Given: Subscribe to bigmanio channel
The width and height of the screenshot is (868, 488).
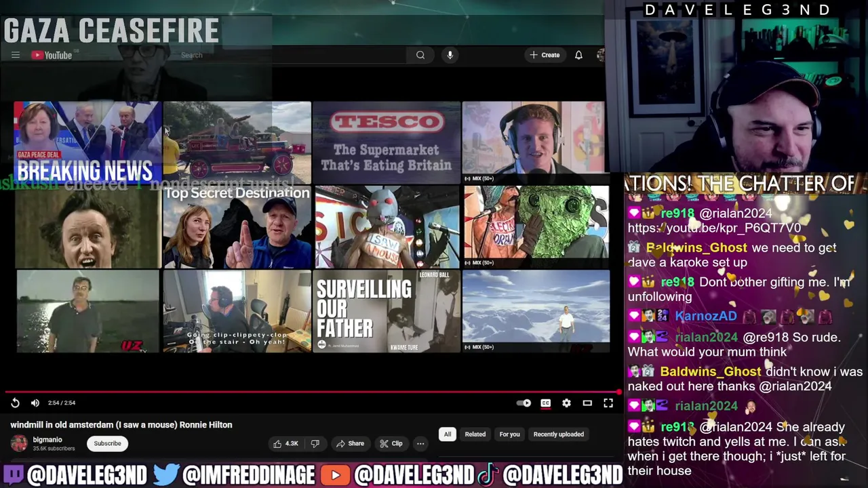Looking at the screenshot, I should [107, 443].
